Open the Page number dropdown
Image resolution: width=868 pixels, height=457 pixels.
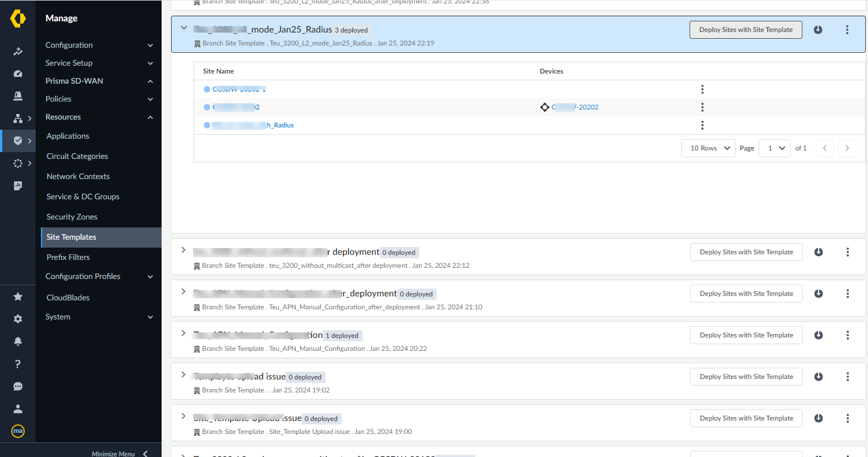click(775, 148)
